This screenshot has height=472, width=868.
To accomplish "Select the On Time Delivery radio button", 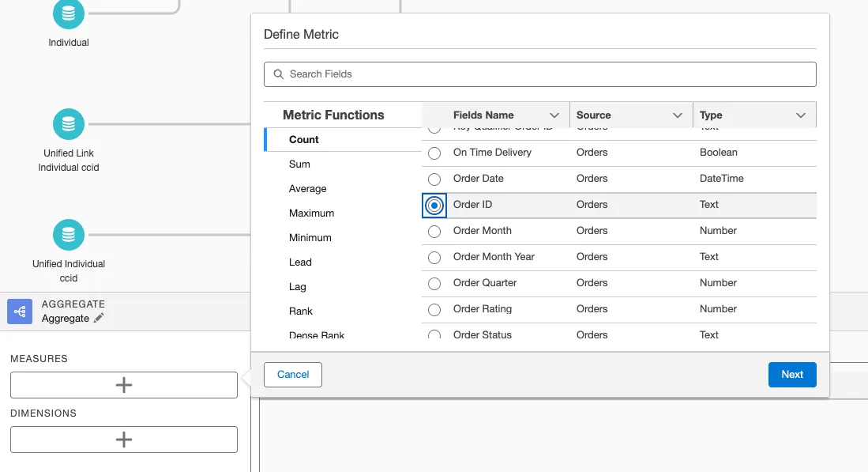I will 434,153.
